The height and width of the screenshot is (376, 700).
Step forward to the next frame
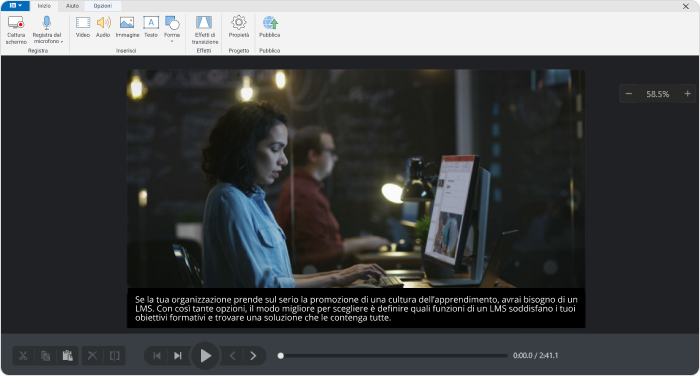tap(253, 356)
